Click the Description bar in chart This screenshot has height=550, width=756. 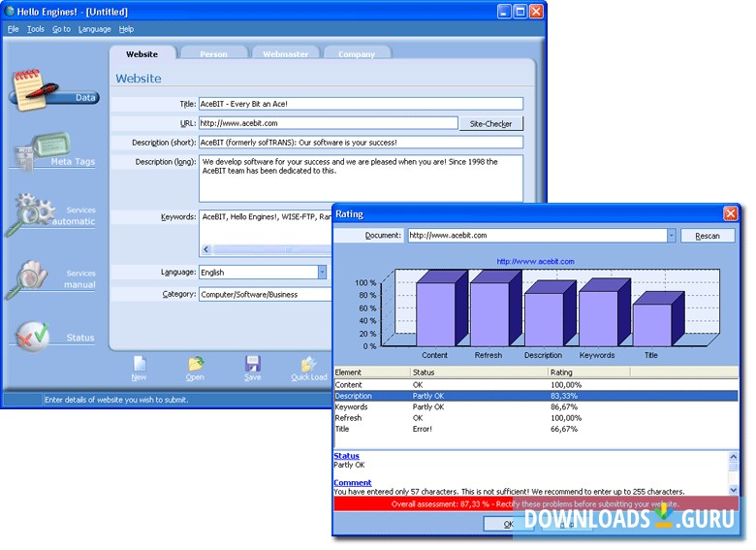(x=544, y=319)
